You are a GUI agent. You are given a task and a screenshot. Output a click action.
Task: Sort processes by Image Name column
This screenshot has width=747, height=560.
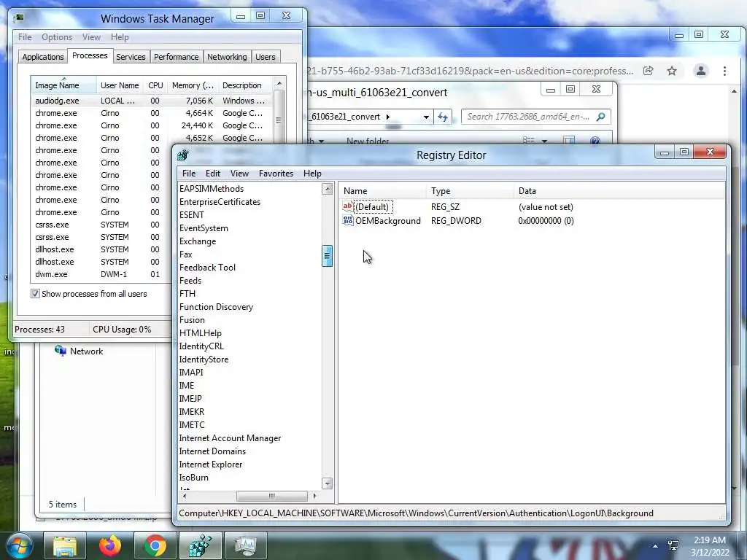pos(63,85)
